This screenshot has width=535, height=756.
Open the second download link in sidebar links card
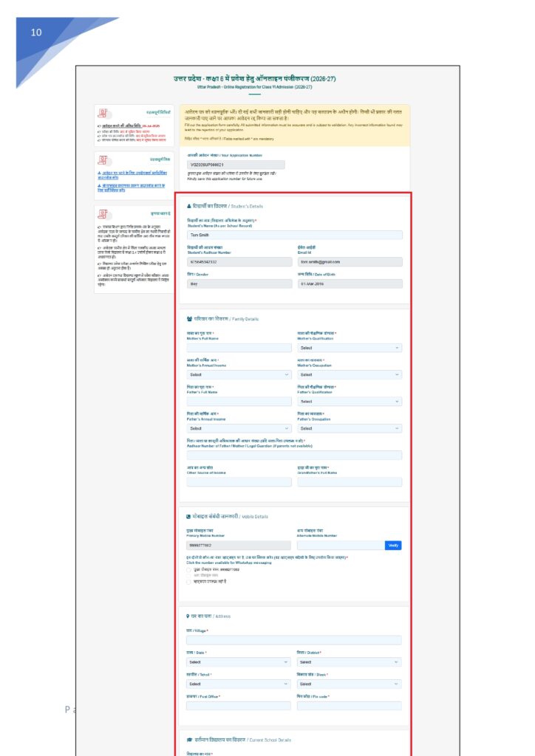(132, 188)
